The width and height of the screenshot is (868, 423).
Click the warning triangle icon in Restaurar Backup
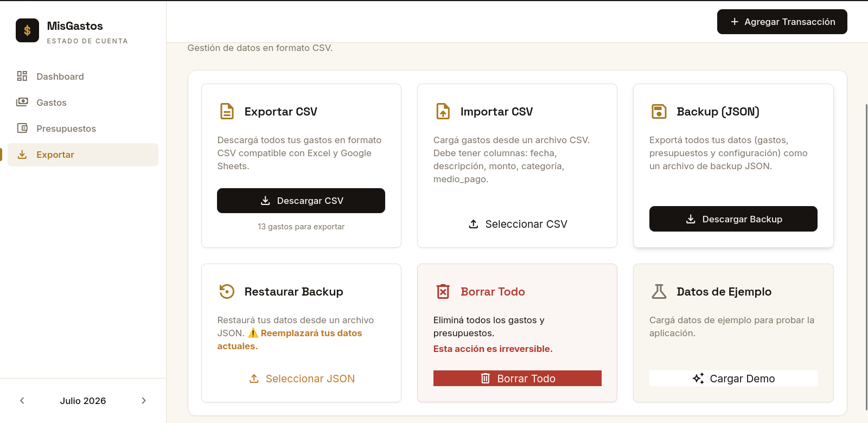253,333
